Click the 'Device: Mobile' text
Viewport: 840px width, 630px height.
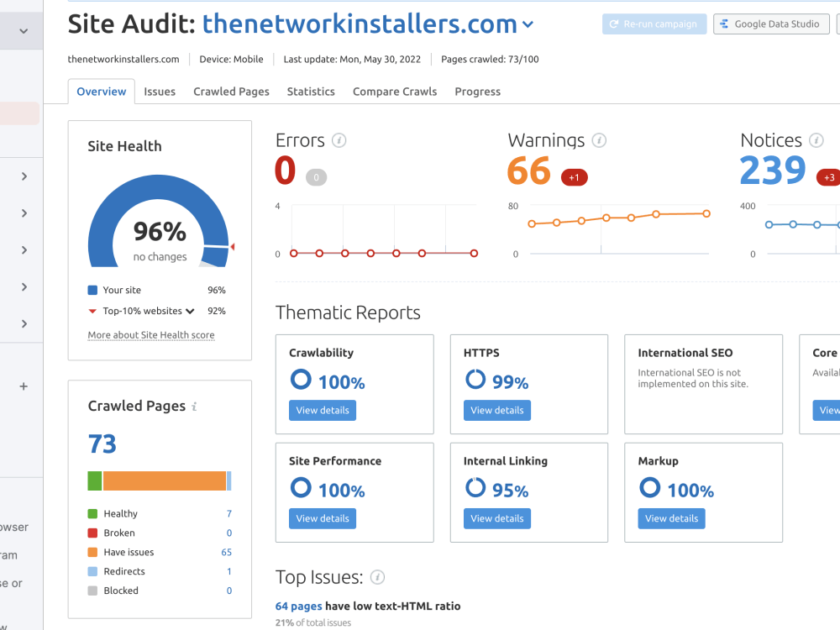[232, 60]
